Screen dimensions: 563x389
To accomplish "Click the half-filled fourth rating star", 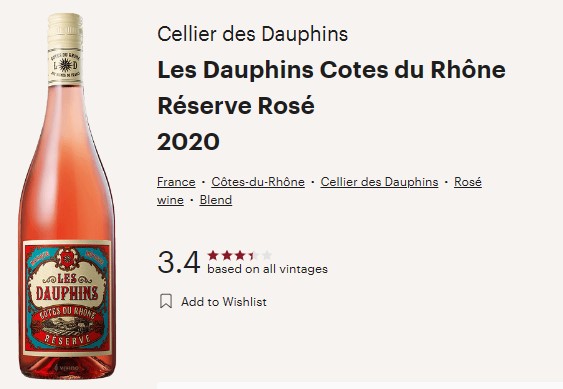I will [x=253, y=255].
